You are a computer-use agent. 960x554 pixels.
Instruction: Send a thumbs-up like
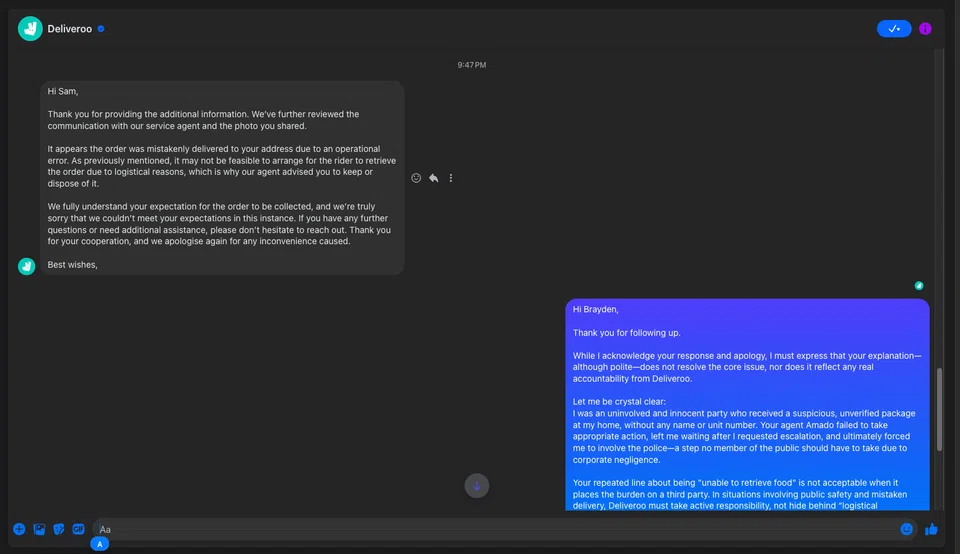[931, 529]
